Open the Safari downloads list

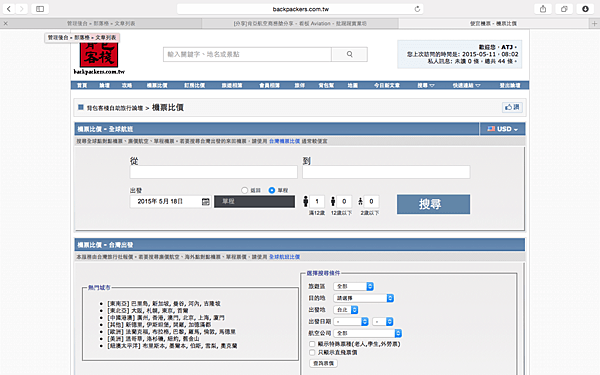(x=585, y=9)
